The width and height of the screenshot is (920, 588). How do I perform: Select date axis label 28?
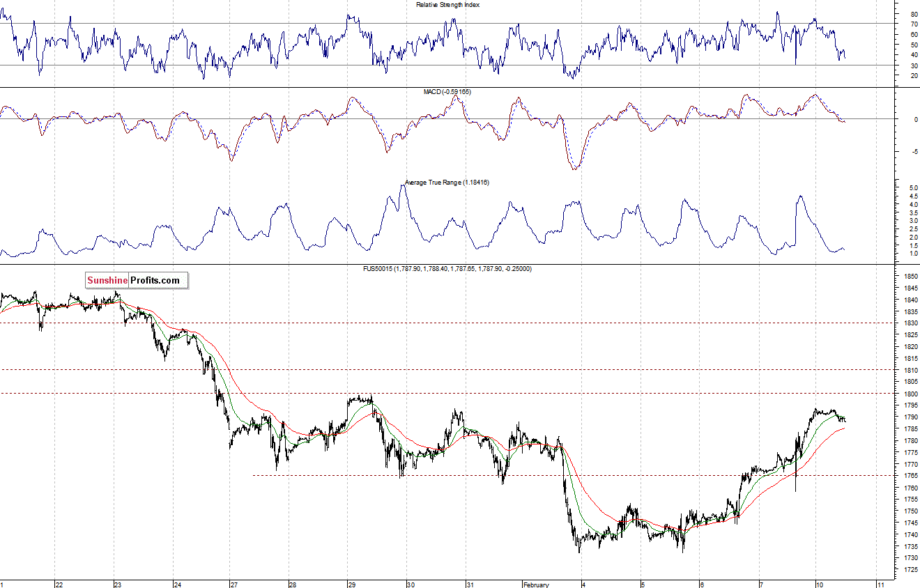293,585
